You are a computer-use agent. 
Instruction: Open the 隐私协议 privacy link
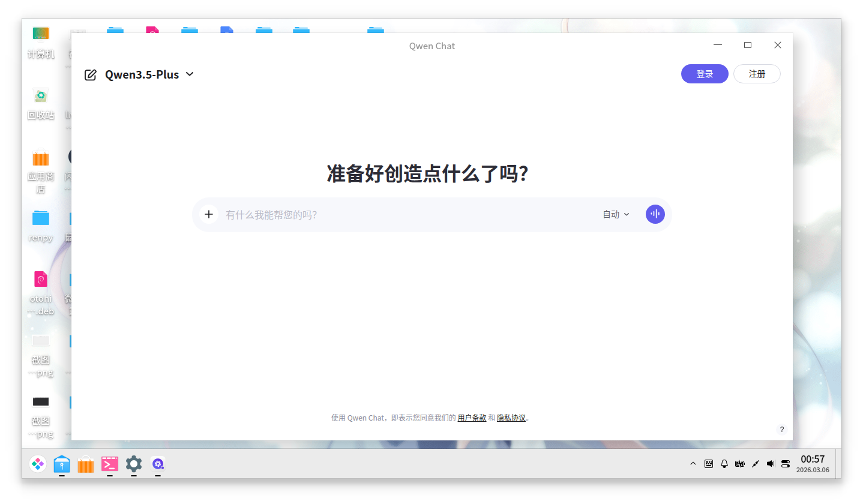coord(511,418)
